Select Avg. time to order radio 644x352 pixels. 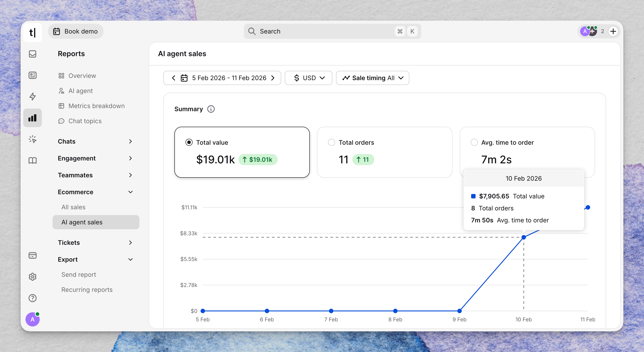(x=474, y=142)
